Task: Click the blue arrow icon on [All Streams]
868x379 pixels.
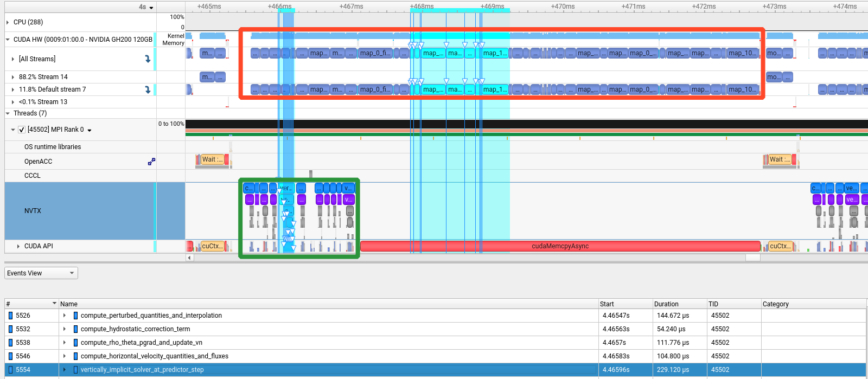Action: pos(148,59)
